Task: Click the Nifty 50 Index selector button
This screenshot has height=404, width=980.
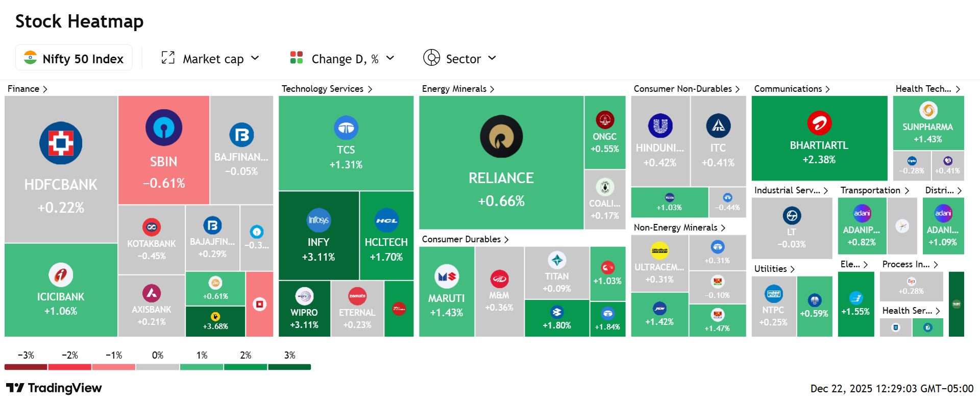Action: tap(74, 58)
